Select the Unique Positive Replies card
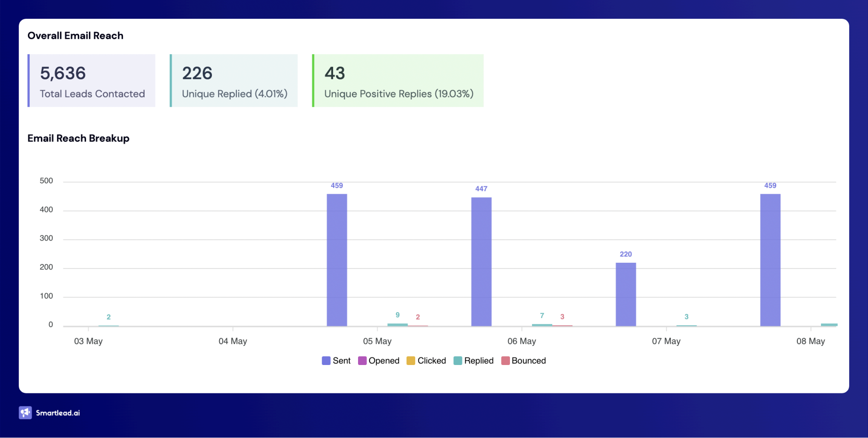The width and height of the screenshot is (868, 438). point(398,81)
